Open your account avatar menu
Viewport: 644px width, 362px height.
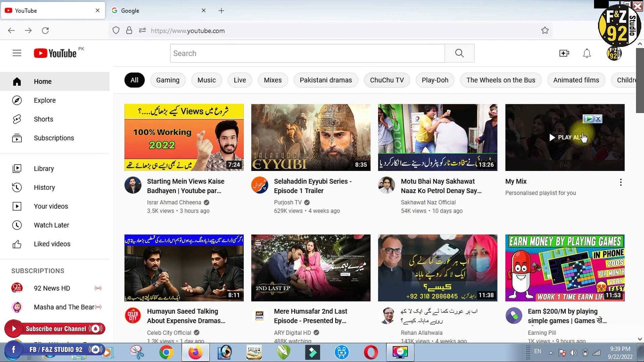[x=614, y=53]
